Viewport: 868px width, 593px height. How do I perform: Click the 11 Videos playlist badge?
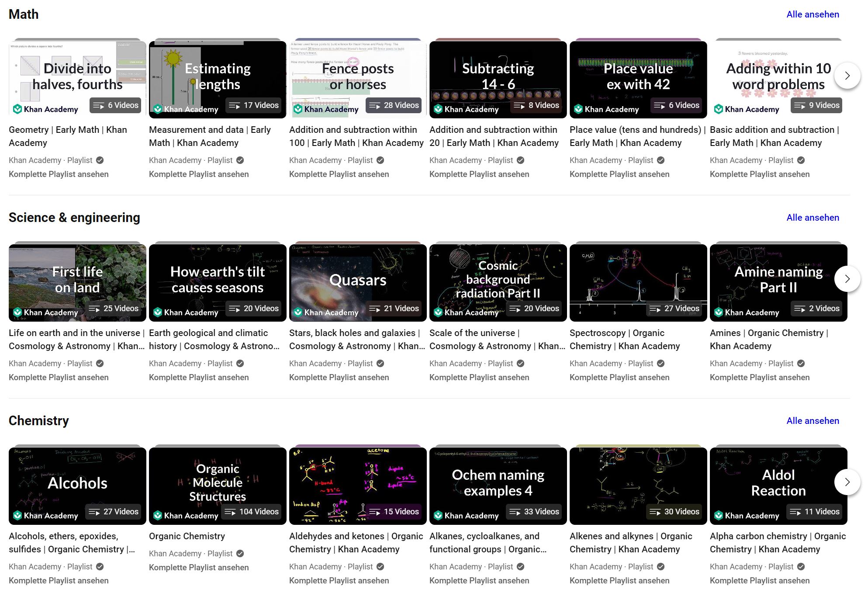pos(815,512)
